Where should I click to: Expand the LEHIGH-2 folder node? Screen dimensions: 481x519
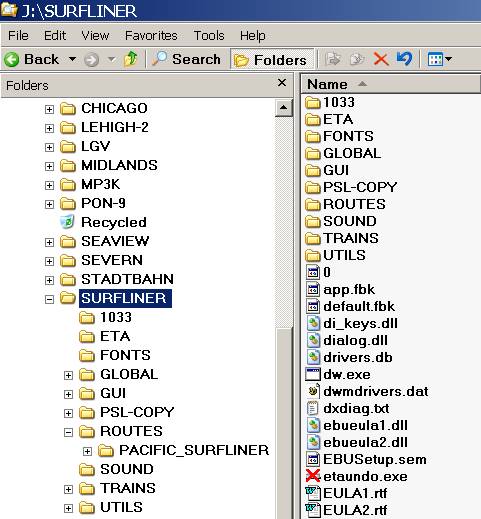pyautogui.click(x=49, y=128)
